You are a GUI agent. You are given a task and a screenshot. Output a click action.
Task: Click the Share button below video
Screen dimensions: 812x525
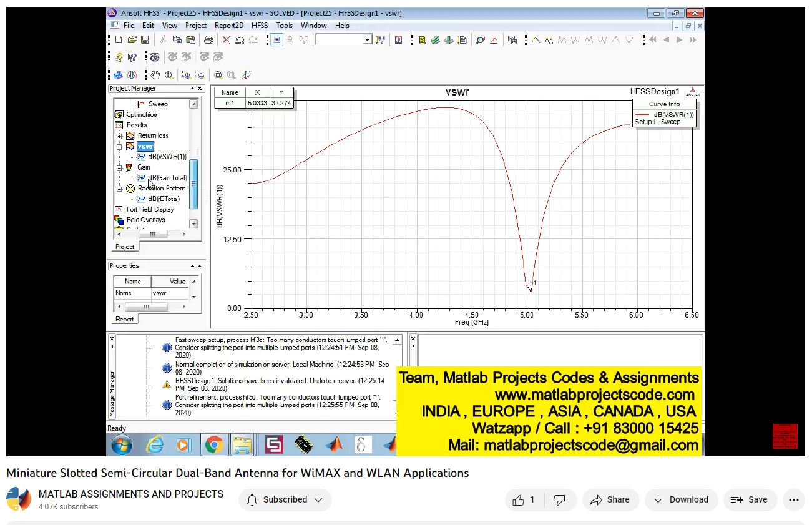pos(610,499)
